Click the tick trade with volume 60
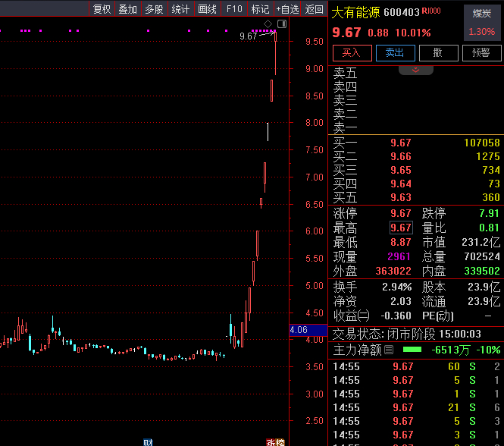The width and height of the screenshot is (504, 446). click(x=453, y=366)
